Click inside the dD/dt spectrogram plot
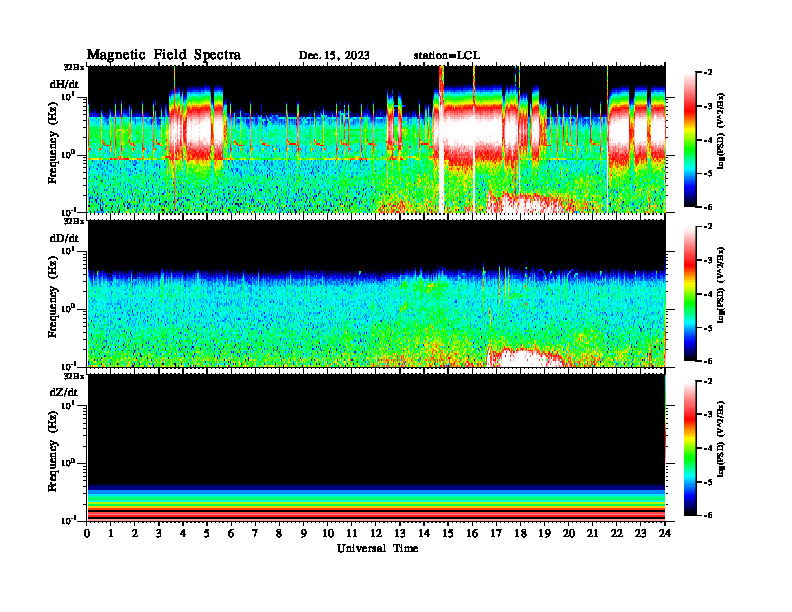The width and height of the screenshot is (792, 612). 376,293
